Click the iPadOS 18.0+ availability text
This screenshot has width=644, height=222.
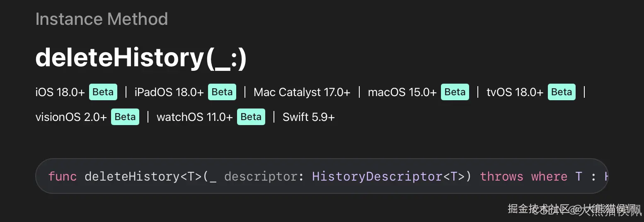click(x=169, y=92)
